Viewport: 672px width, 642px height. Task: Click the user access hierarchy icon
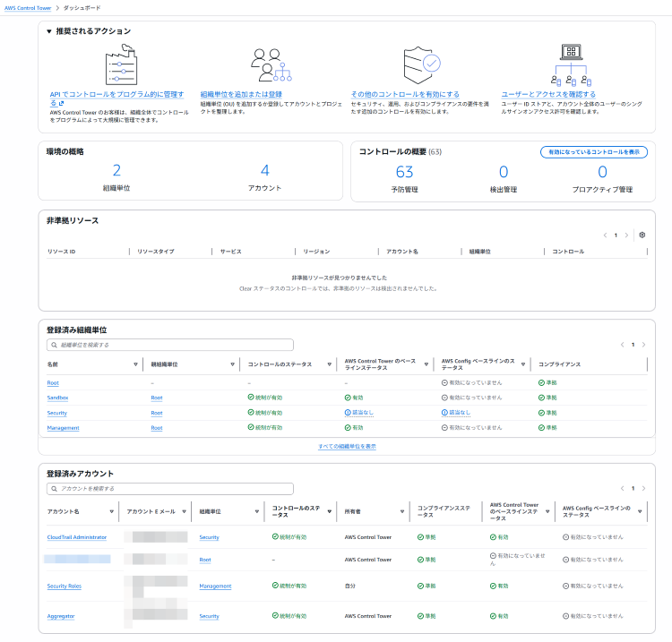pos(572,64)
